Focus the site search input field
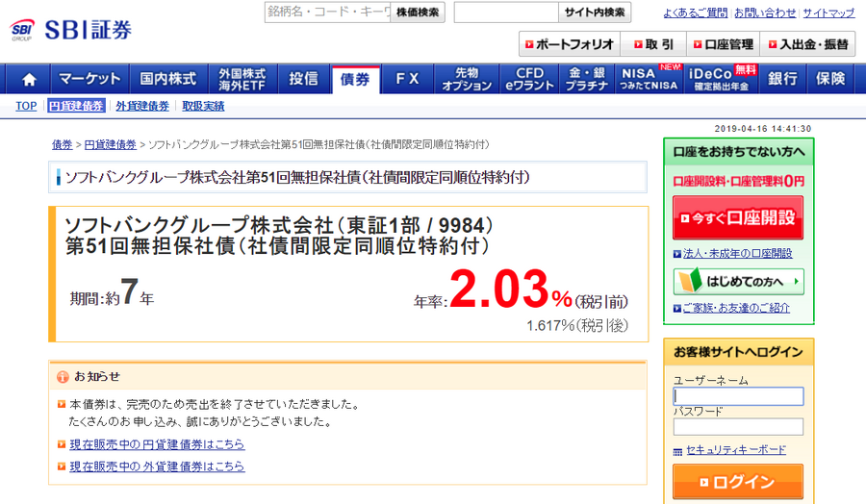The width and height of the screenshot is (866, 504). tap(506, 13)
